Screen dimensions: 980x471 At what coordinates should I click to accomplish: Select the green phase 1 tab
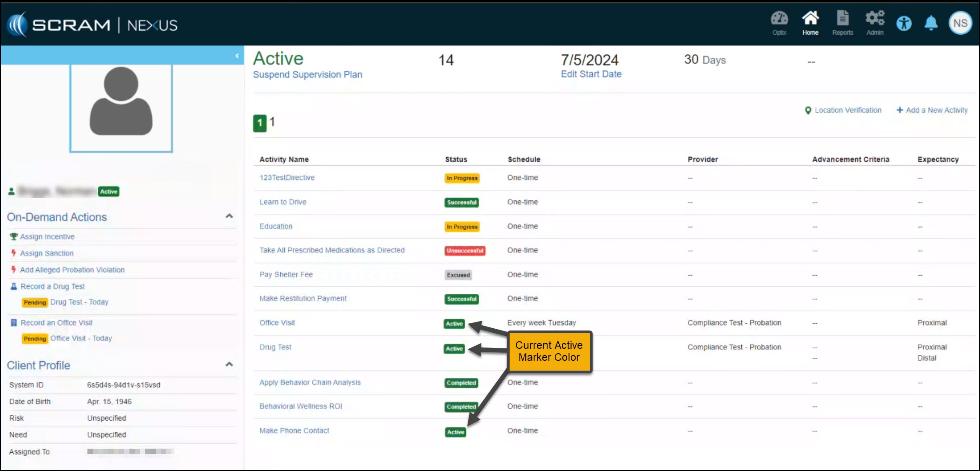260,123
